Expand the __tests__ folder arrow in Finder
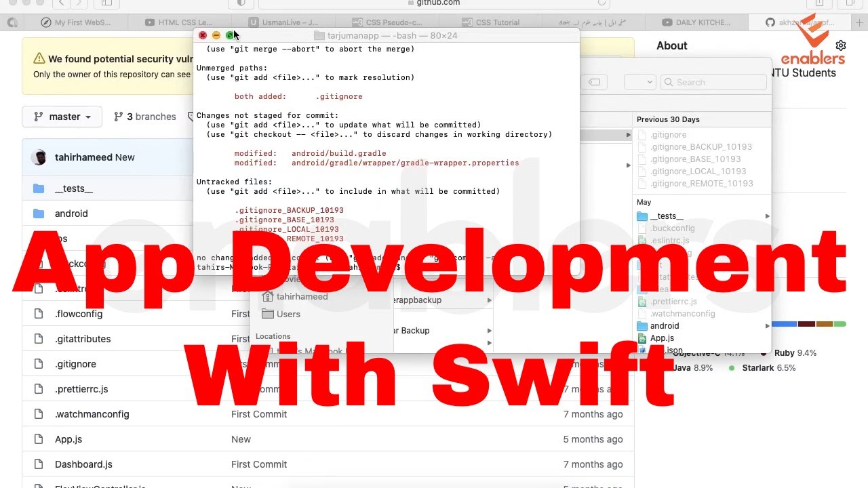This screenshot has height=488, width=868. [767, 216]
